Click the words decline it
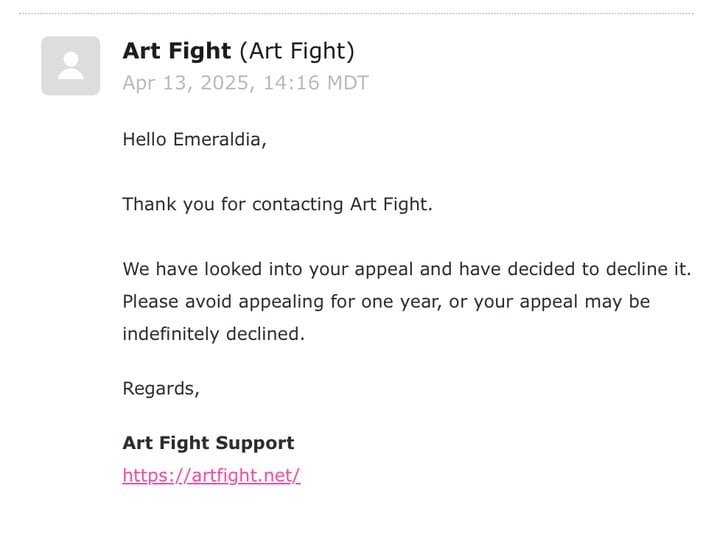 pyautogui.click(x=648, y=269)
